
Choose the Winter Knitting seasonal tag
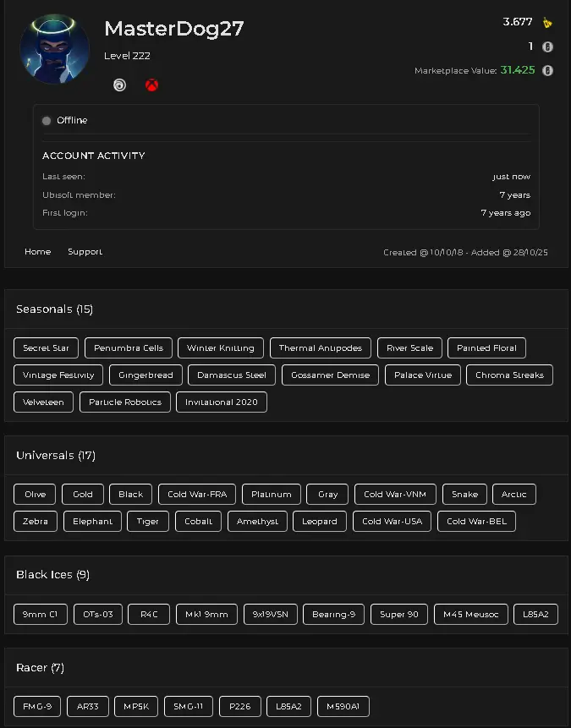[220, 348]
